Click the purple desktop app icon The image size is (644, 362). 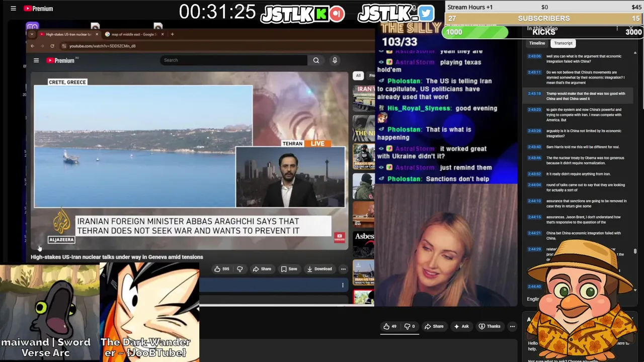33,27
